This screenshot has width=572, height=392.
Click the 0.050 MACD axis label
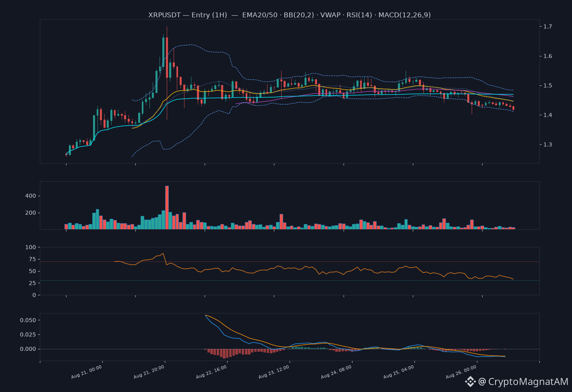[x=28, y=320]
